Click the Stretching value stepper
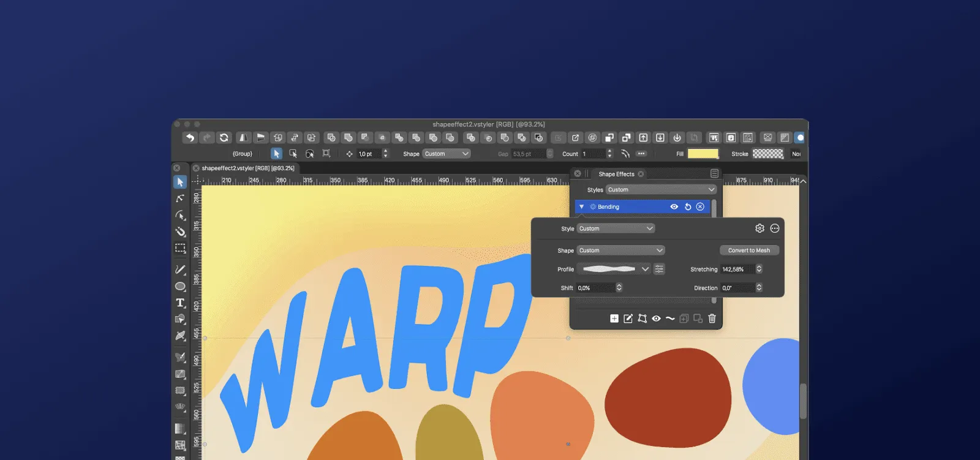 click(759, 269)
